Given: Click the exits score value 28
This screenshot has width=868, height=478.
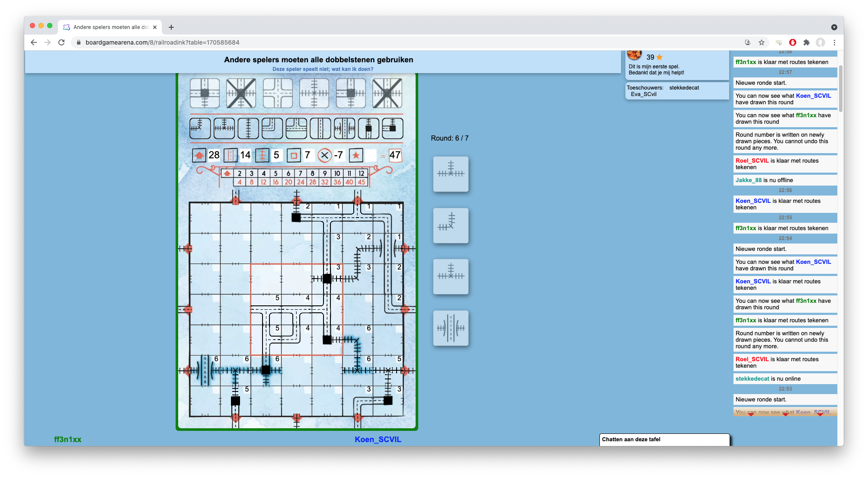Looking at the screenshot, I should point(214,155).
